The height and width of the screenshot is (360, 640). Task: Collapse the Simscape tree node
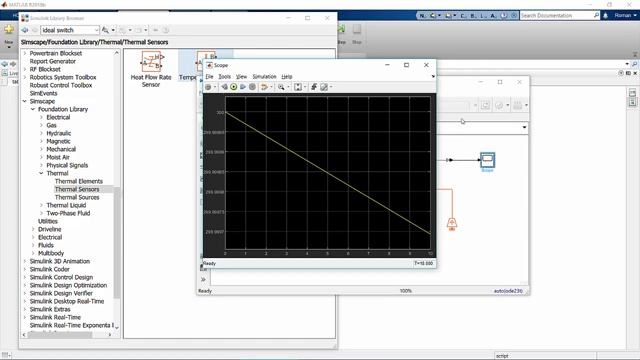(x=24, y=101)
